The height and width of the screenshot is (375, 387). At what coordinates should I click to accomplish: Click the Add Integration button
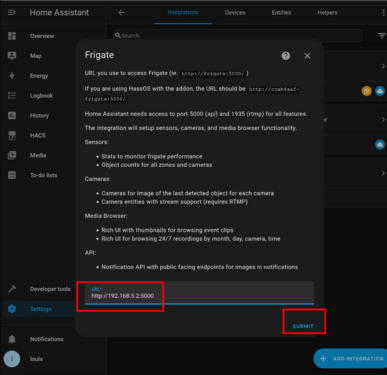click(350, 359)
